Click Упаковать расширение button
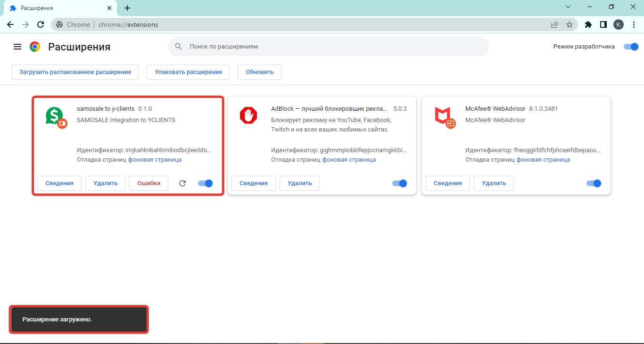 pyautogui.click(x=189, y=72)
